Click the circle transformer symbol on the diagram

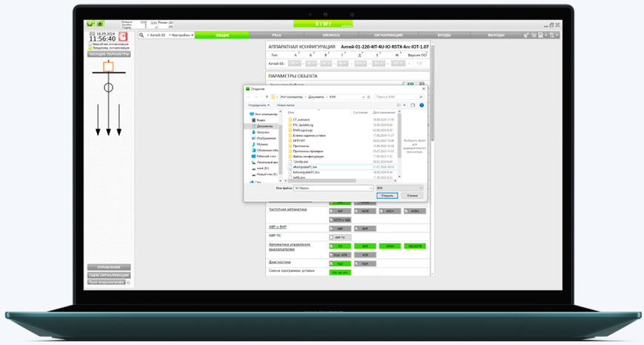coord(108,87)
